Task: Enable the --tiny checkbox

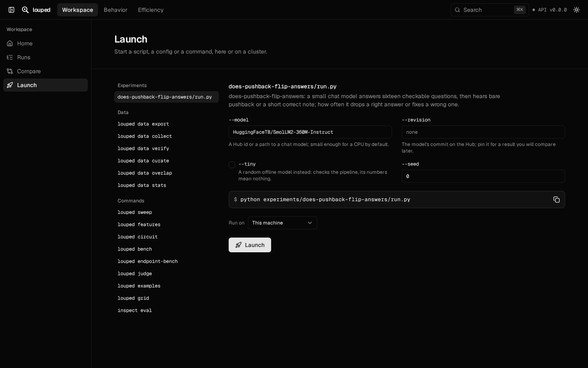Action: (232, 165)
